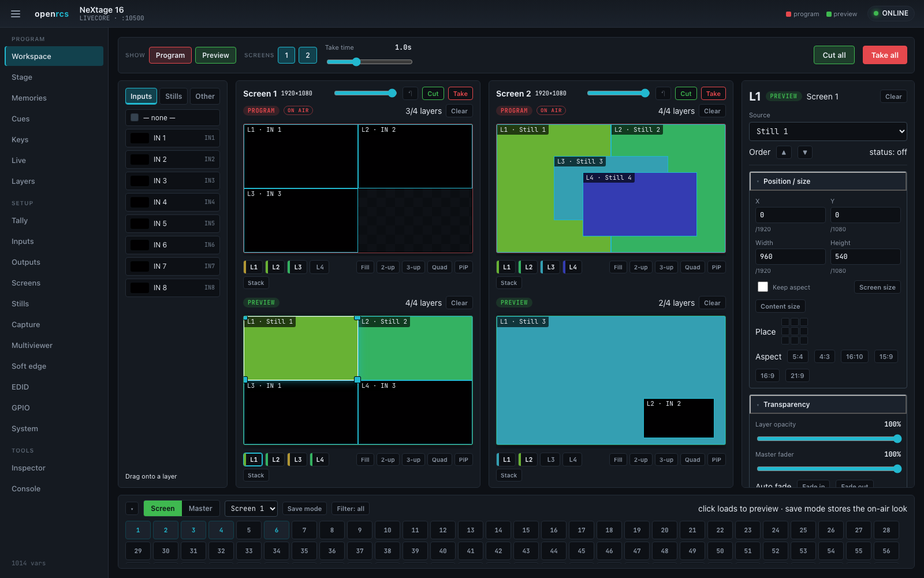Select the Other source tab

click(x=205, y=96)
